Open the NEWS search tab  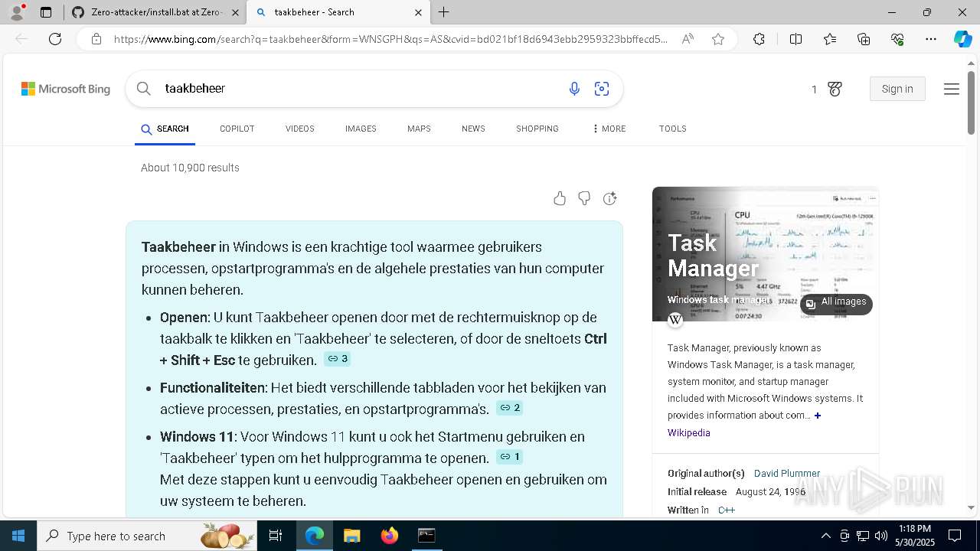pyautogui.click(x=473, y=129)
